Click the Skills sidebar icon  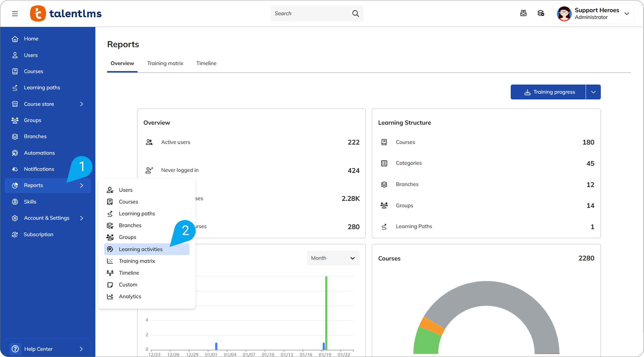(x=15, y=202)
